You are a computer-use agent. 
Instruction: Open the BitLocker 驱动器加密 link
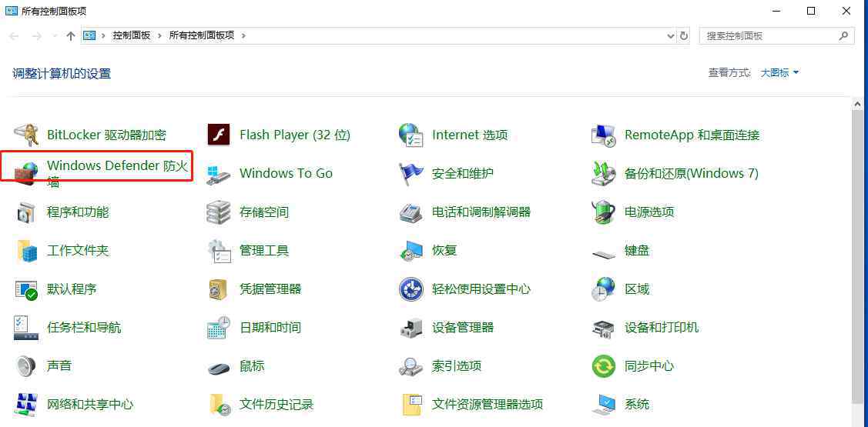click(x=107, y=135)
